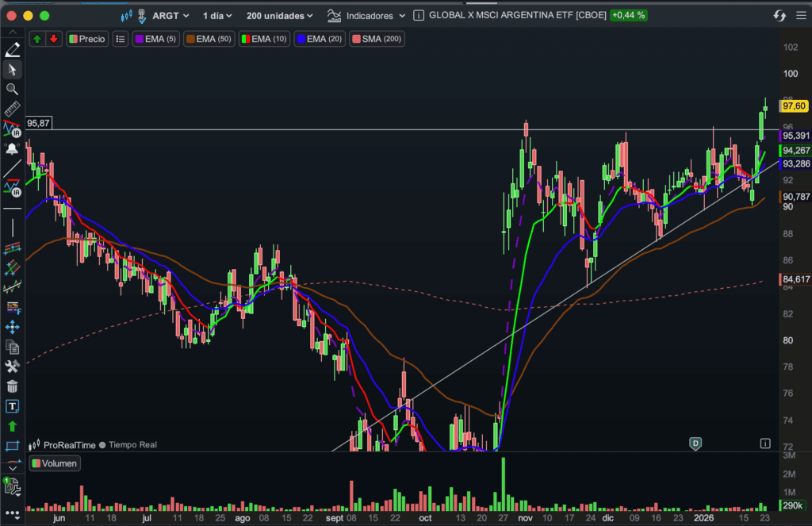The height and width of the screenshot is (526, 812).
Task: Open the alert bell tool
Action: pyautogui.click(x=12, y=148)
